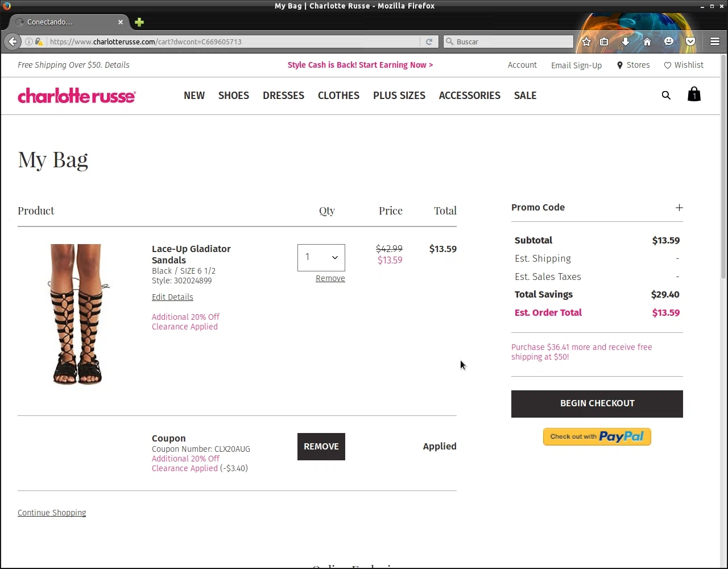This screenshot has height=569, width=728.
Task: Open the Account link
Action: [x=522, y=65]
